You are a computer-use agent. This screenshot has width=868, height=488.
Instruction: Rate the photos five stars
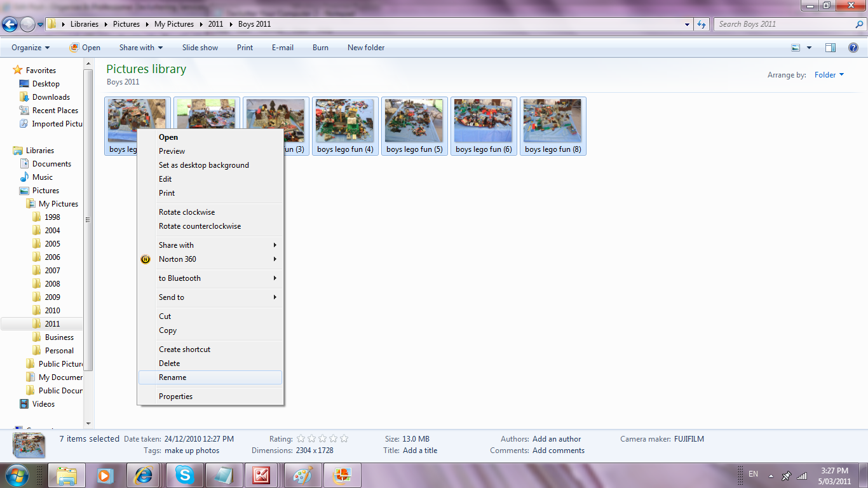(344, 438)
